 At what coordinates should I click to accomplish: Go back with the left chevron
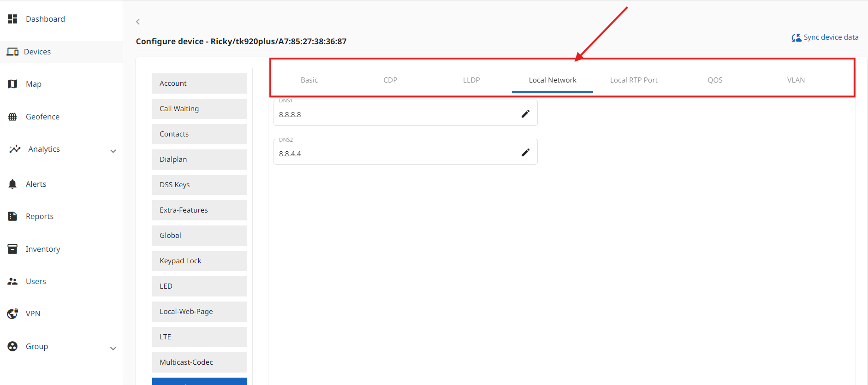pos(138,22)
